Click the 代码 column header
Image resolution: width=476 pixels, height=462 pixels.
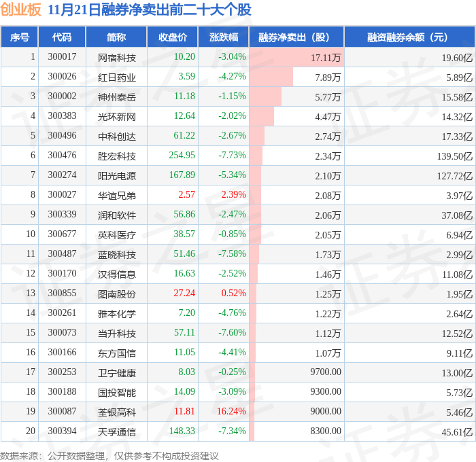click(x=62, y=37)
